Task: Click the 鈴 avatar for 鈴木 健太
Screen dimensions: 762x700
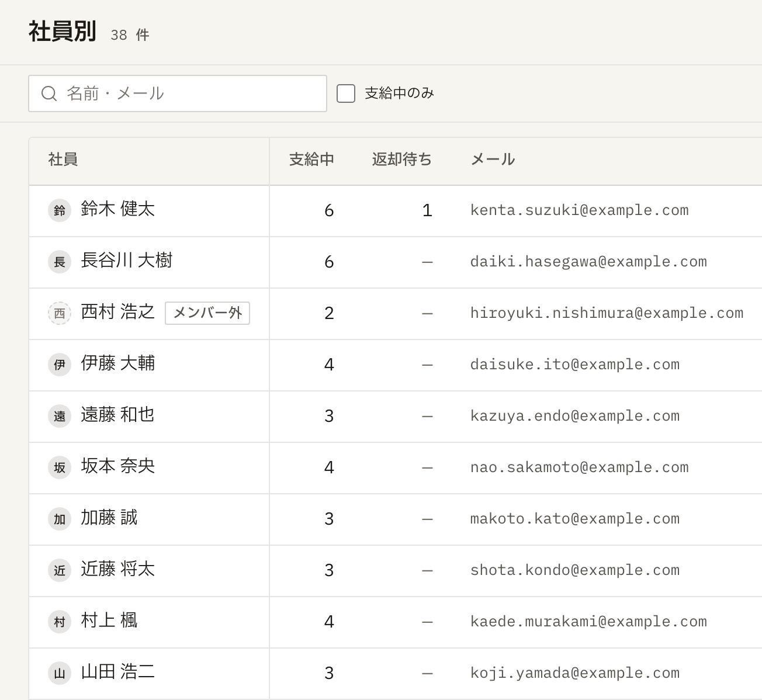Action: 60,210
